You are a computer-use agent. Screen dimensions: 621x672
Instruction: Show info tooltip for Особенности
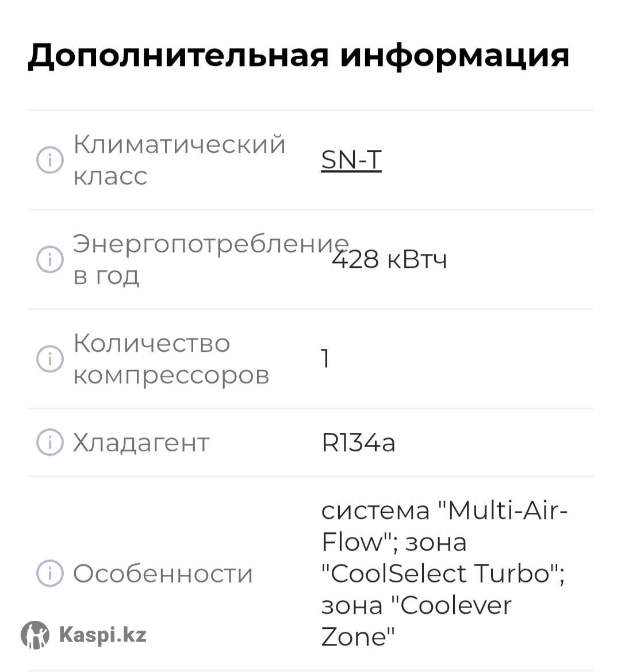tap(50, 573)
